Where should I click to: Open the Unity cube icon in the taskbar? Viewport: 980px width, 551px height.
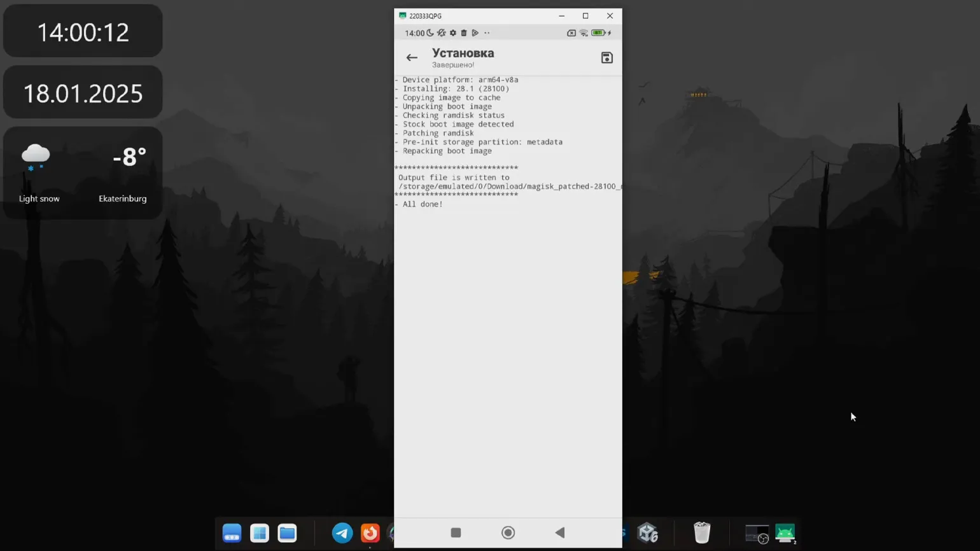648,533
